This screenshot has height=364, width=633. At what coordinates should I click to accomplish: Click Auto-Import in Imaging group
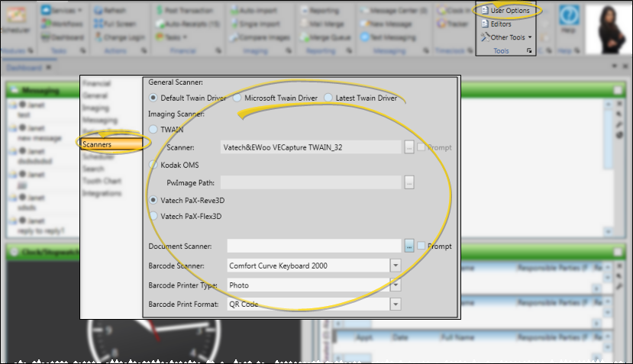[254, 10]
